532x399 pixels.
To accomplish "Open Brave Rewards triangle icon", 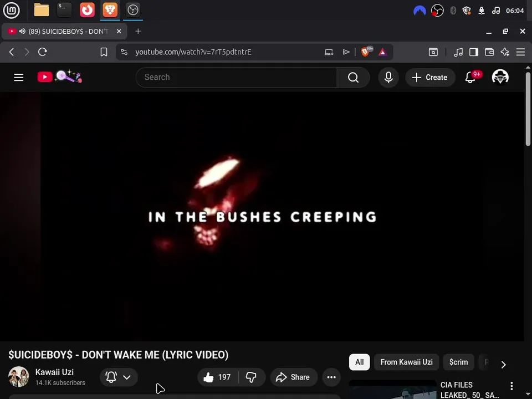I will pyautogui.click(x=383, y=52).
